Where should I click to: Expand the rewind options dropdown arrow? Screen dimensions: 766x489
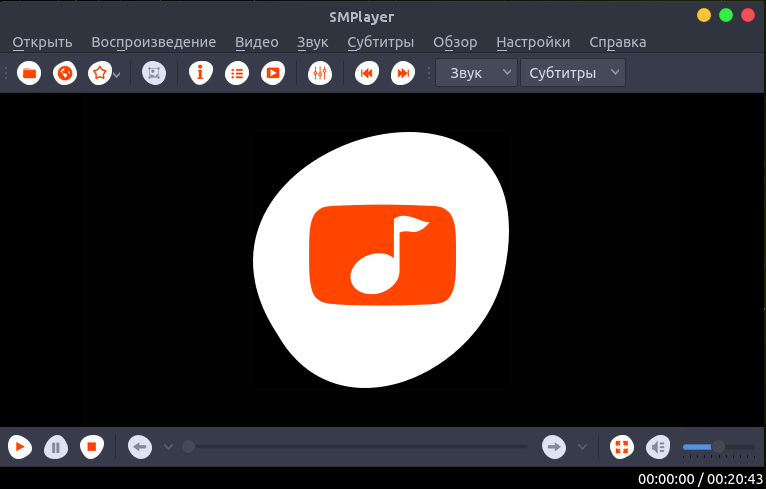pyautogui.click(x=168, y=446)
